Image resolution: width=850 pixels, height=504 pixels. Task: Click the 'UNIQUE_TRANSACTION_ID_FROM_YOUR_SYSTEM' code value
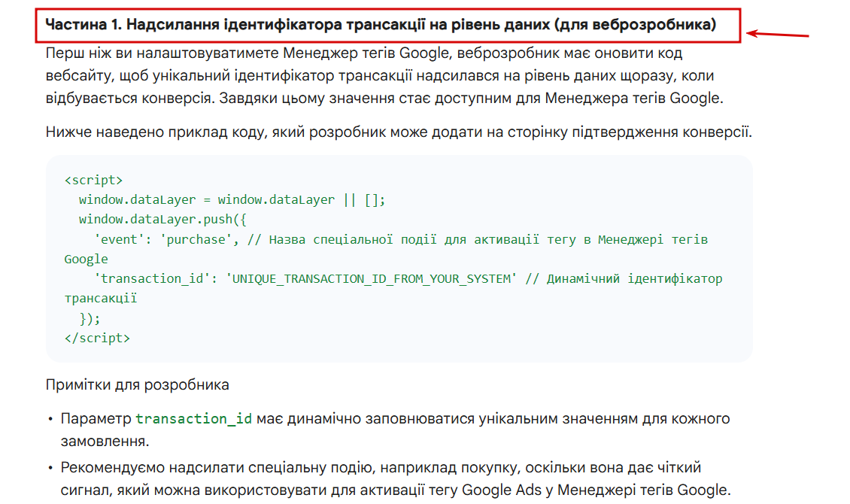click(x=371, y=278)
